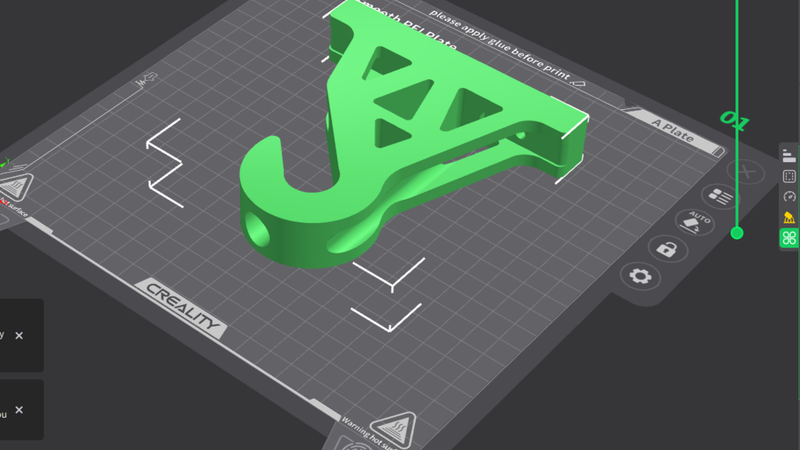The height and width of the screenshot is (450, 800).
Task: Click the hot surface warning triangle at left
Action: click(16, 187)
